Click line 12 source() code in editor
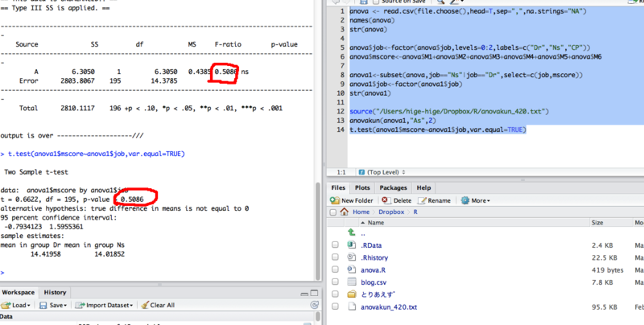Image resolution: width=644 pixels, height=325 pixels. pos(449,111)
